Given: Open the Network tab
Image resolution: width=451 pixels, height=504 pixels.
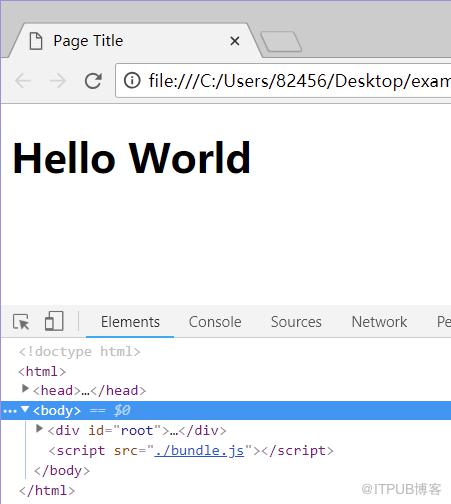Looking at the screenshot, I should [x=379, y=322].
